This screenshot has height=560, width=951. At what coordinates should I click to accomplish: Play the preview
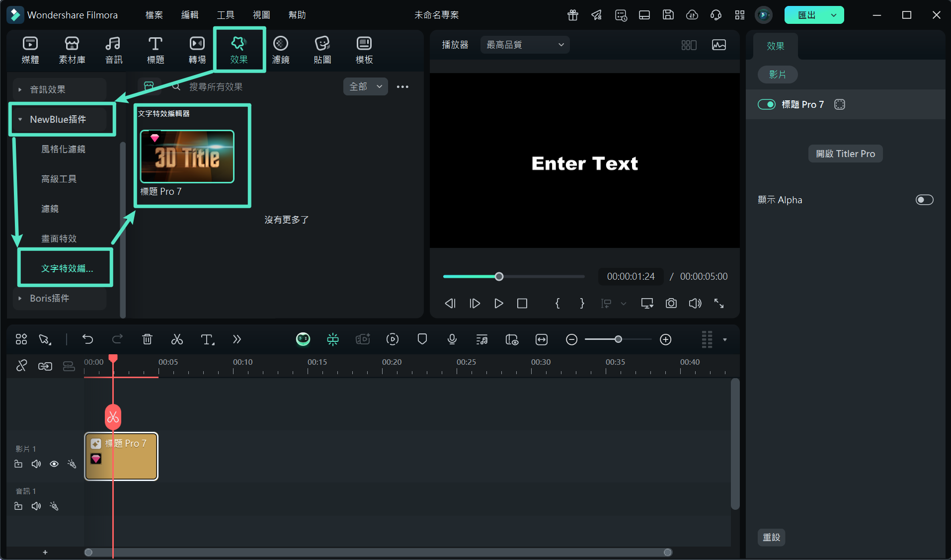(498, 303)
